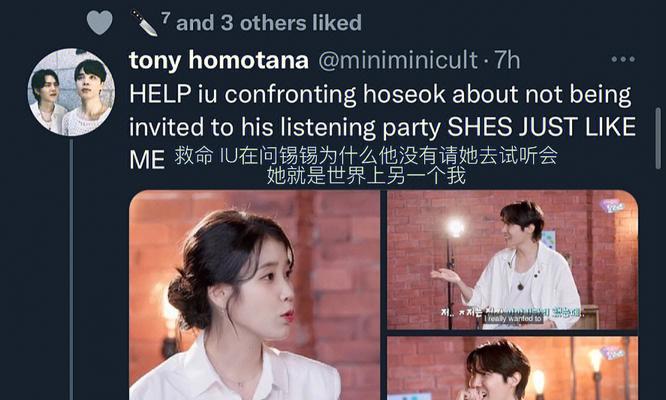Click the Chinese line 她就是世界上另一个我
This screenshot has width=666, height=400.
(x=366, y=175)
